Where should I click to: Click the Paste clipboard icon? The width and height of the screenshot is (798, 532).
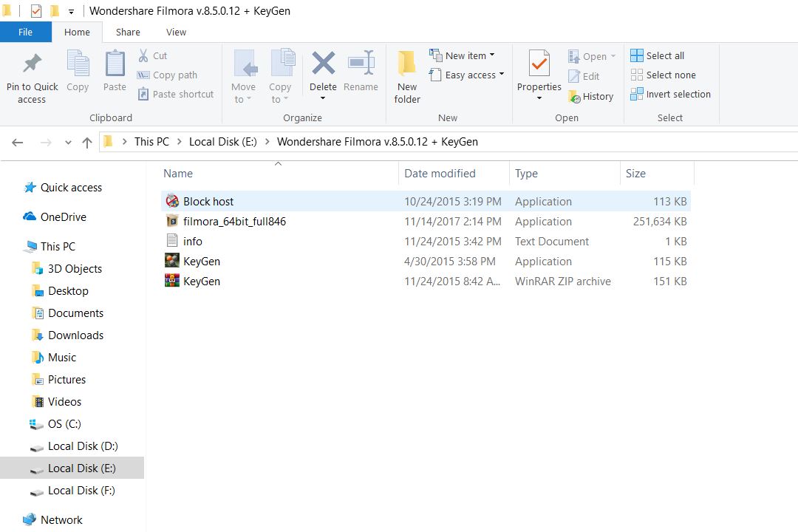click(115, 64)
